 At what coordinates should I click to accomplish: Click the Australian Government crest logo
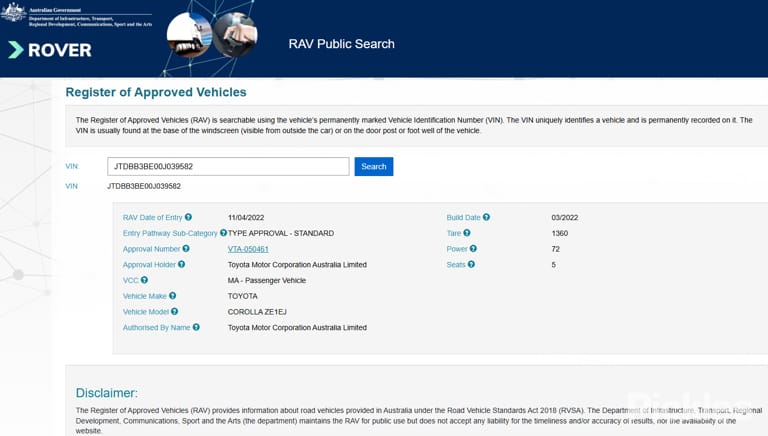point(13,12)
